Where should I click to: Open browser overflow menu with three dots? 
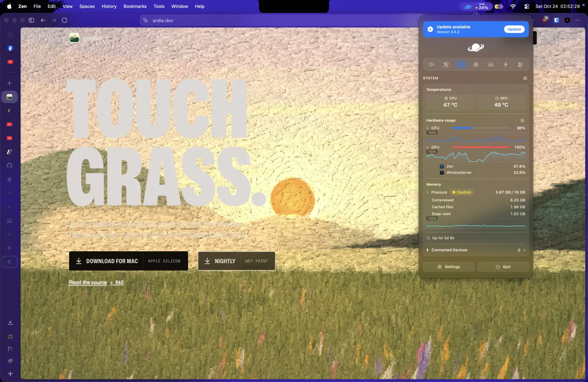pyautogui.click(x=578, y=20)
